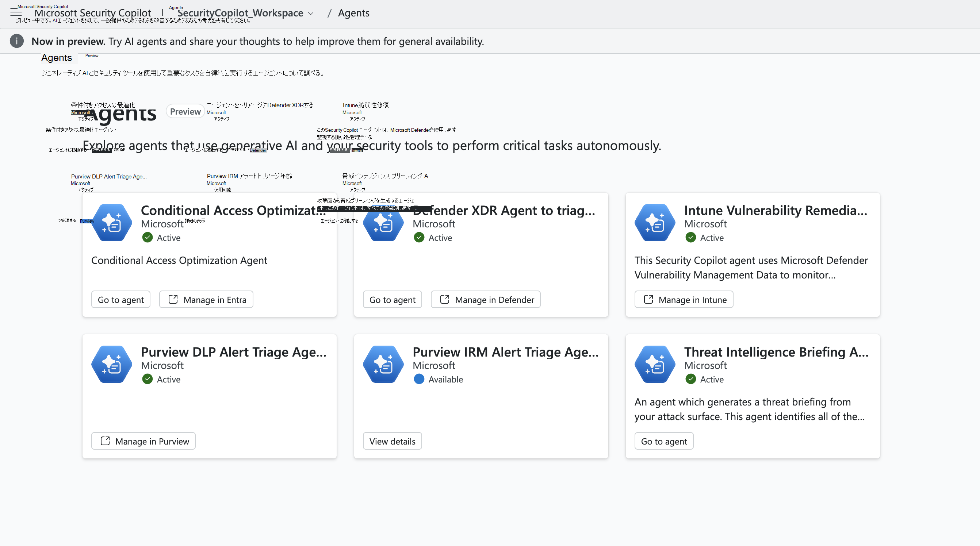Click Conditional Access Optimization agent hexagon icon

112,223
